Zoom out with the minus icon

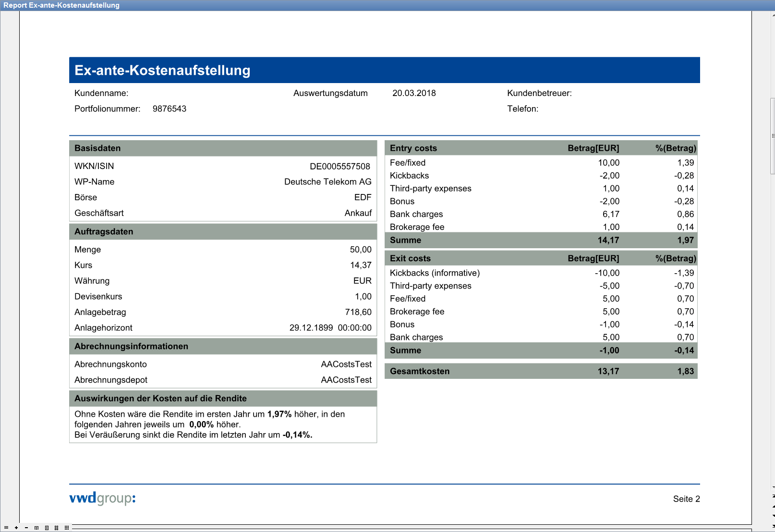[x=26, y=527]
